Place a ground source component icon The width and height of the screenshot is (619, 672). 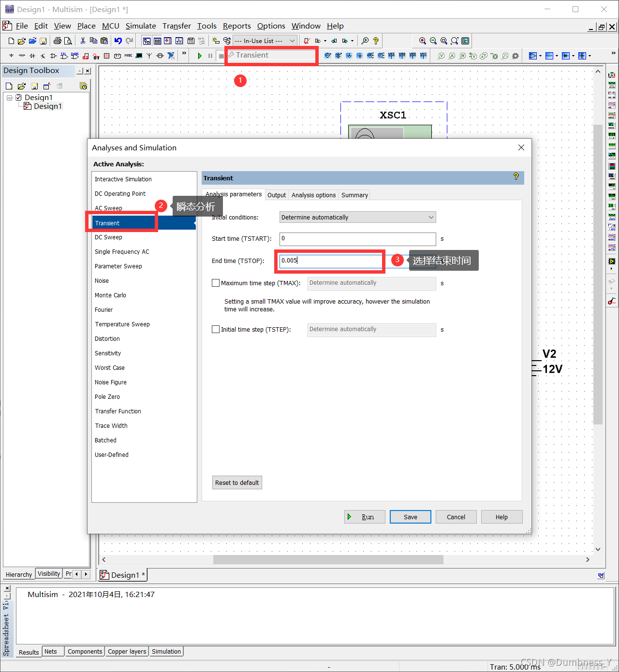[x=11, y=56]
